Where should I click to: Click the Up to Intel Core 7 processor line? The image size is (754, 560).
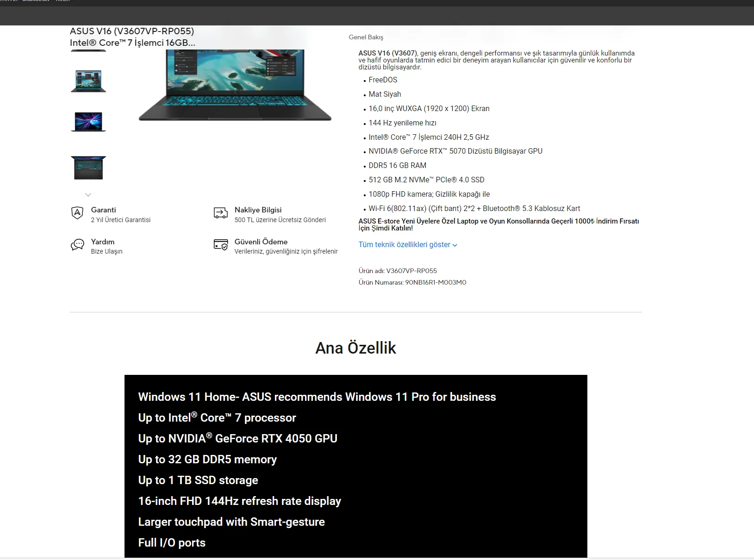217,417
